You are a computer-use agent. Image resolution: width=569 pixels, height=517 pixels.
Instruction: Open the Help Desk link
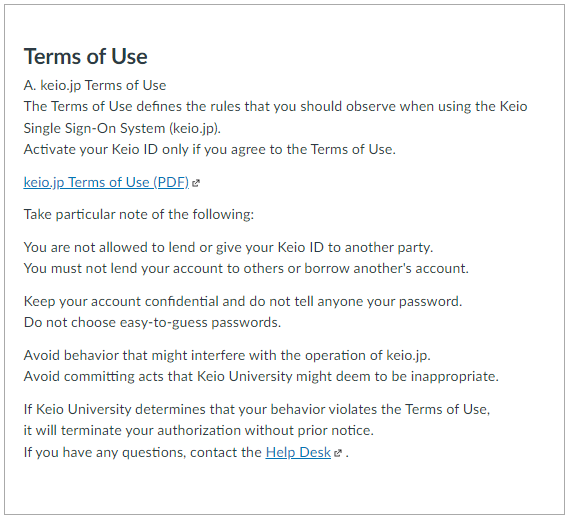(x=298, y=452)
